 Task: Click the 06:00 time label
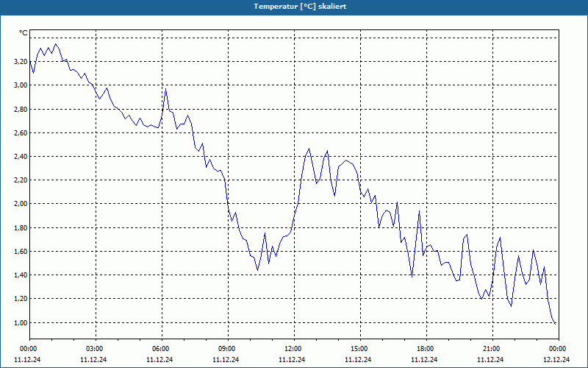(162, 349)
